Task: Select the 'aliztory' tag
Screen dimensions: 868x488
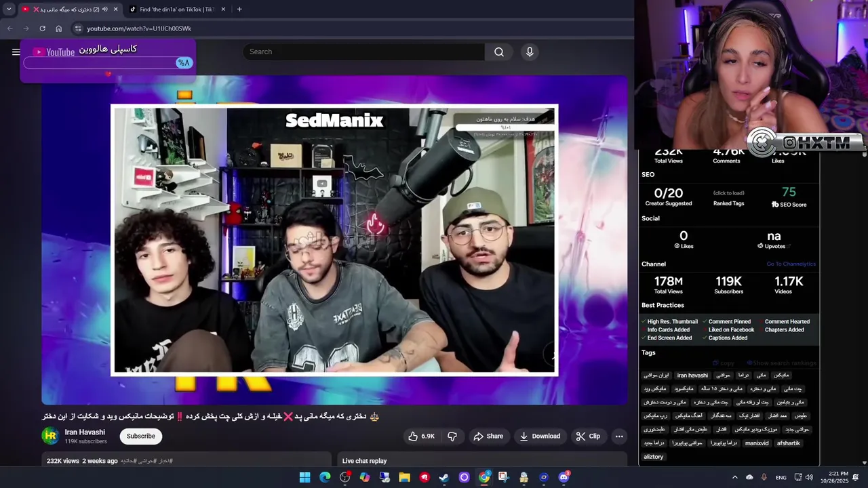Action: (654, 457)
